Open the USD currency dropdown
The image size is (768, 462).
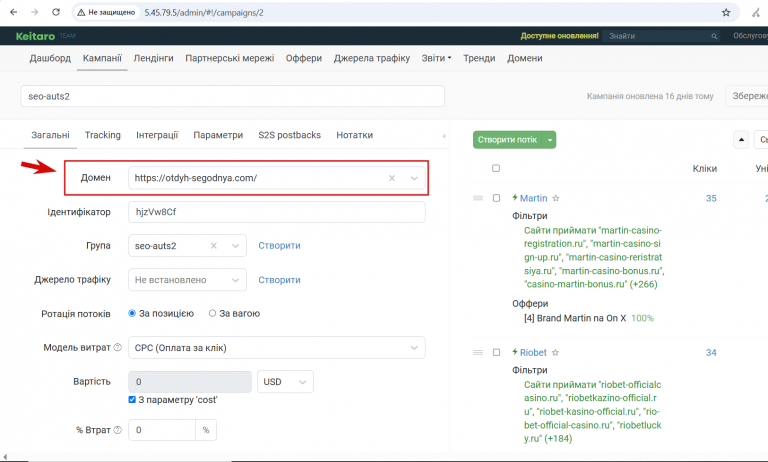click(x=286, y=382)
